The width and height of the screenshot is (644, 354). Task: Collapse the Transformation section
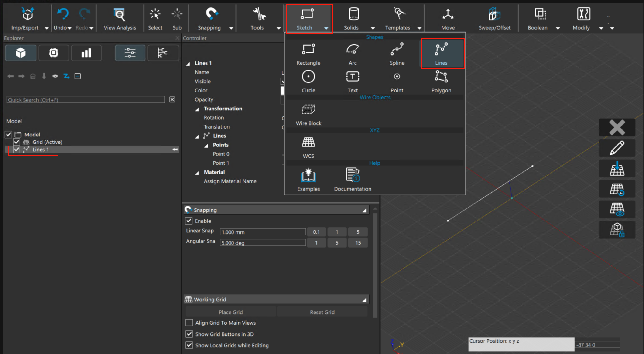(197, 109)
